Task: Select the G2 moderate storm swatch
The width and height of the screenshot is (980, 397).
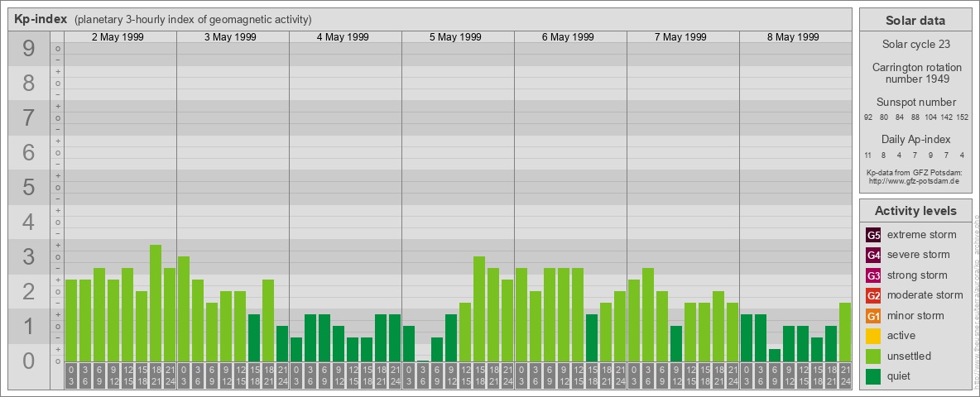Action: (874, 295)
